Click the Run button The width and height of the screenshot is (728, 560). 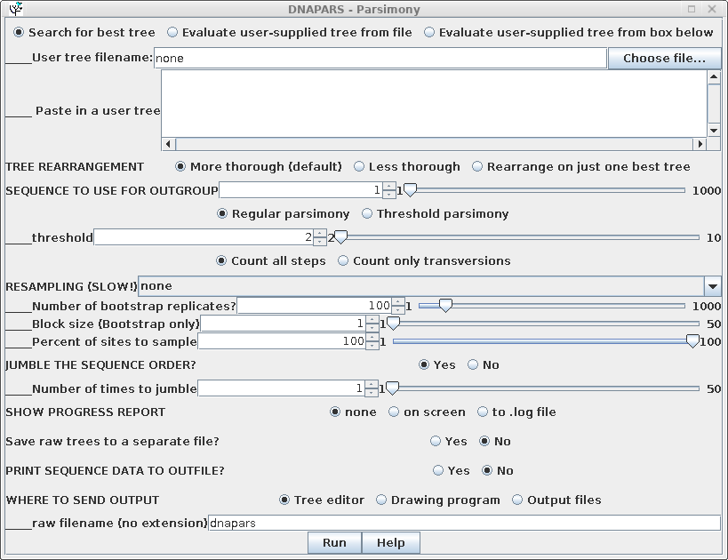(x=334, y=543)
